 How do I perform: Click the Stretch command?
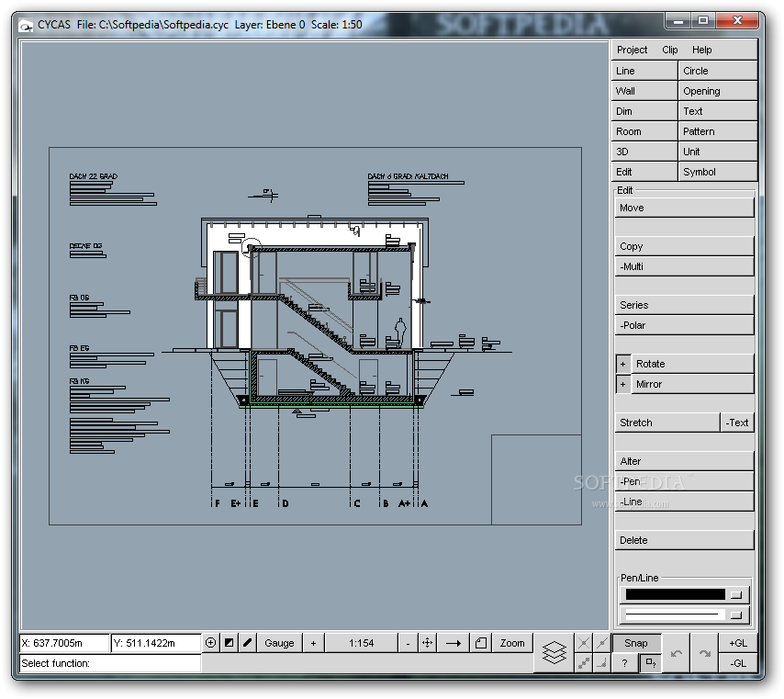click(667, 423)
